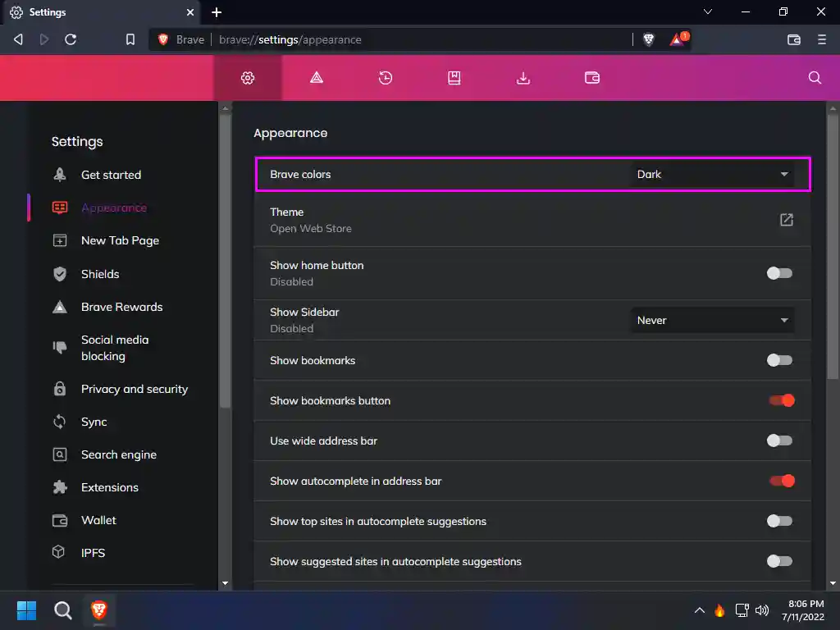Open a new tab with plus button
840x630 pixels.
[x=217, y=12]
